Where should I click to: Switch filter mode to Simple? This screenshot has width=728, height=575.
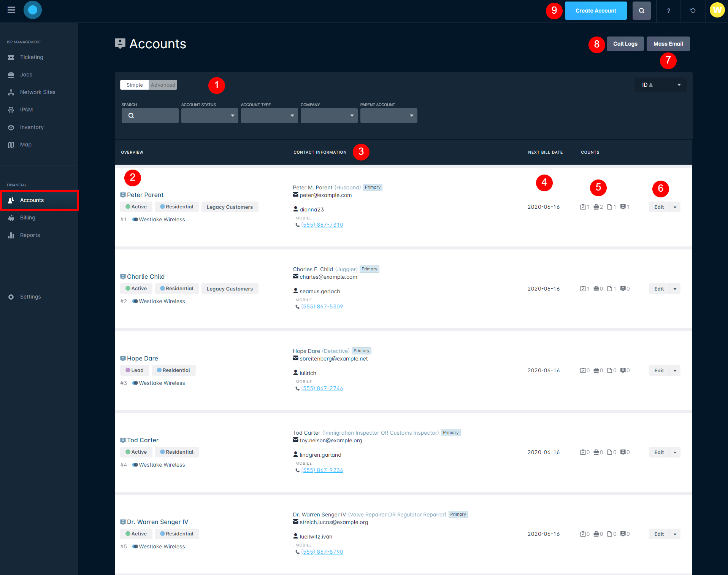pos(135,85)
